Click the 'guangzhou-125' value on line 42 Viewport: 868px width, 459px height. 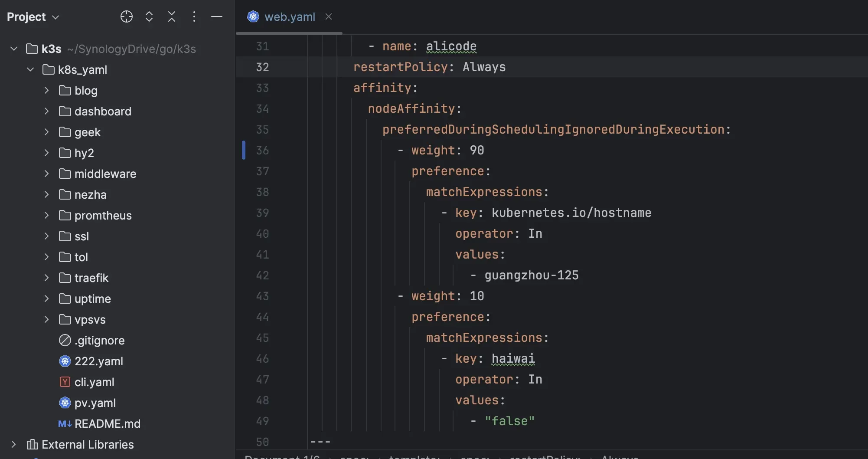[532, 275]
